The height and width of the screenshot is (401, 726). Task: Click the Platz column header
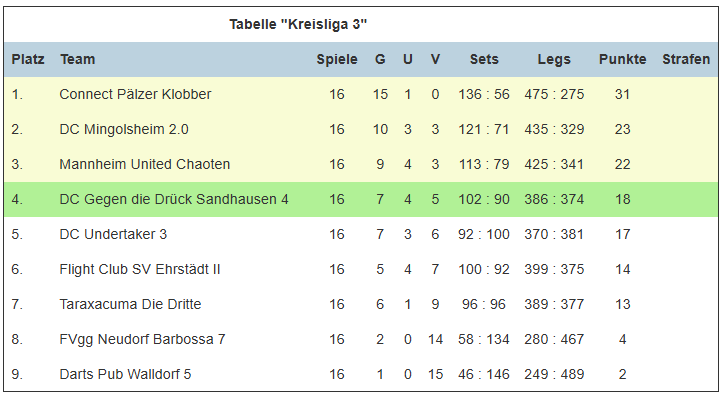28,59
